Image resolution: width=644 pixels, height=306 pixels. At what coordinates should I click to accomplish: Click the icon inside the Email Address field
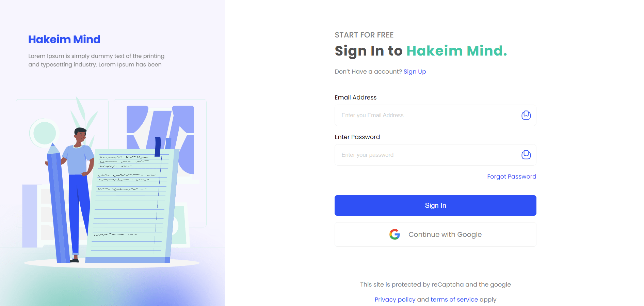526,115
